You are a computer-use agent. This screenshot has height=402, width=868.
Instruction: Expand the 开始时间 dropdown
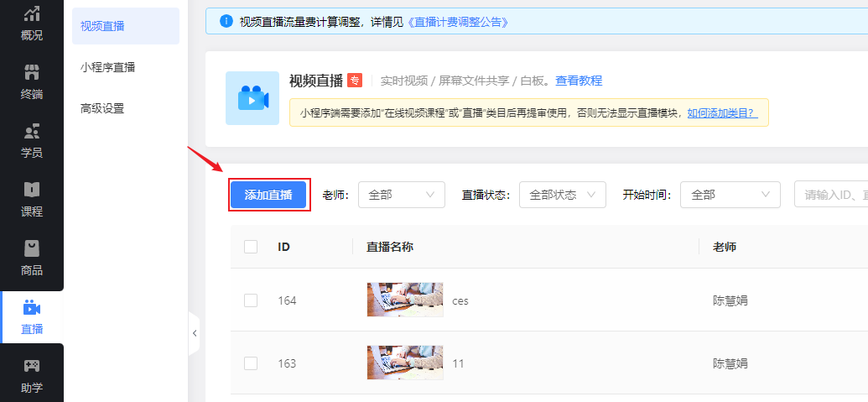(730, 195)
